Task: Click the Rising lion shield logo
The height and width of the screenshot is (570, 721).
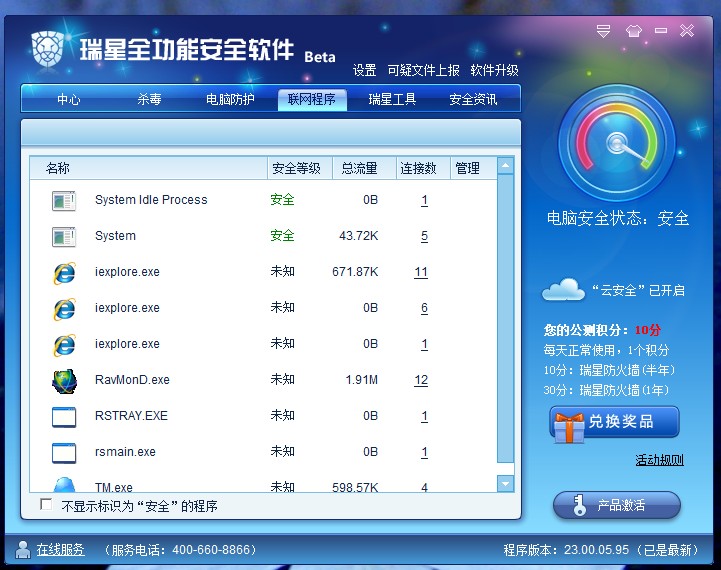Action: tap(47, 49)
